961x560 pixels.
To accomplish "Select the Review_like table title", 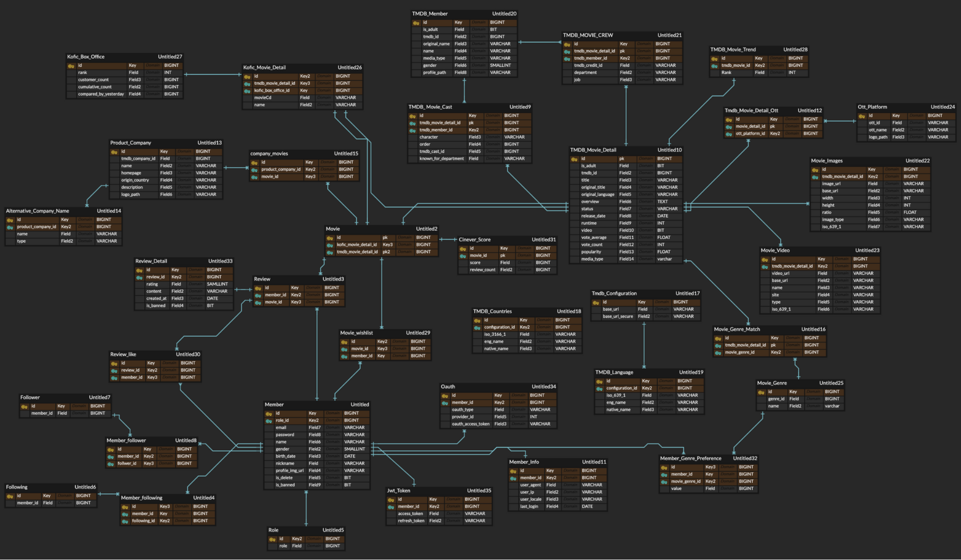I will [123, 355].
